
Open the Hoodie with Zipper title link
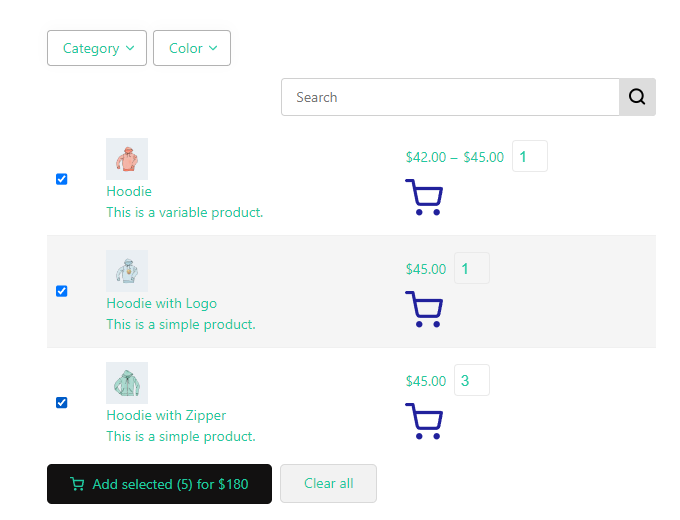[166, 415]
